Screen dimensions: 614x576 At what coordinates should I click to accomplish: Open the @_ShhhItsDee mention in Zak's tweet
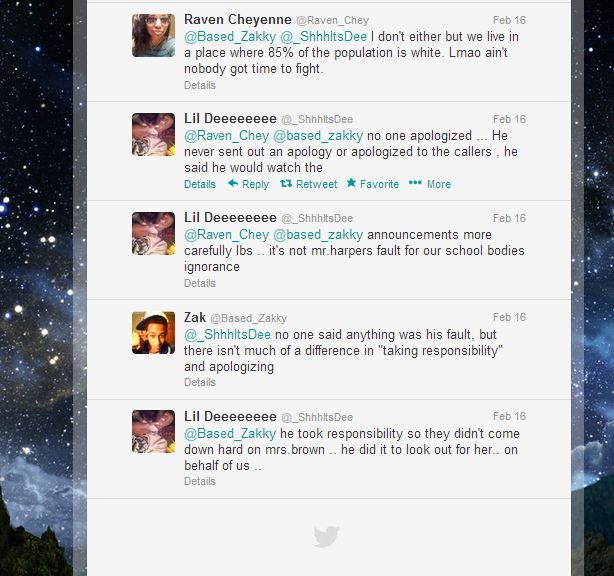click(227, 334)
